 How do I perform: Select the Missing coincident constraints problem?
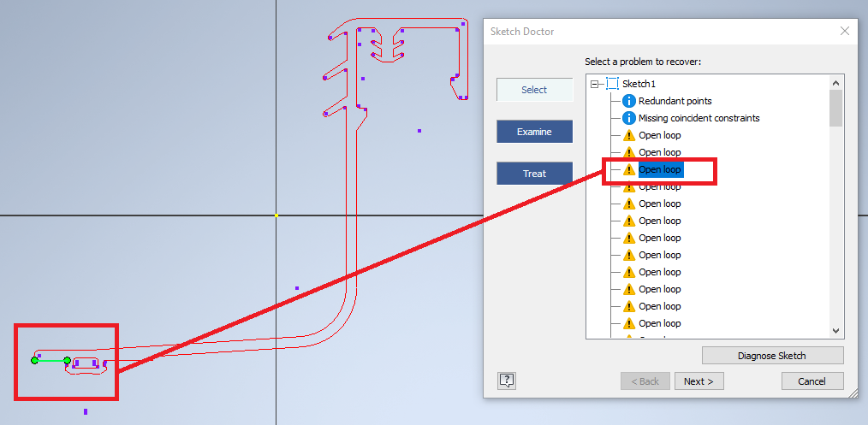(x=699, y=118)
